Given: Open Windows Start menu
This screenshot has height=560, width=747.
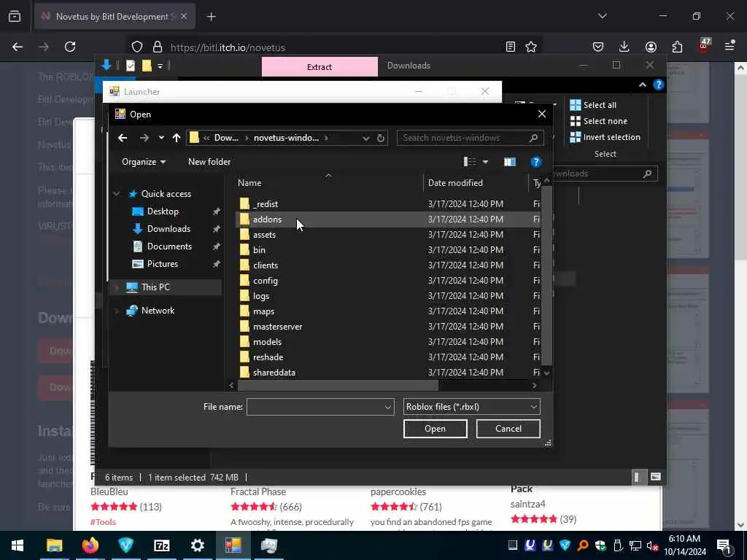Looking at the screenshot, I should pyautogui.click(x=18, y=545).
